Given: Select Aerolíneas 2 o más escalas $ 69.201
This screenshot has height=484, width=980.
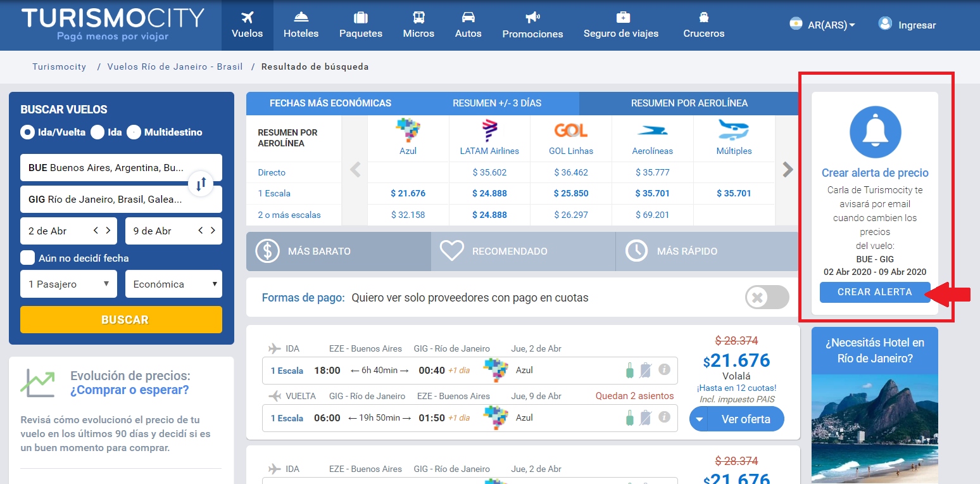Looking at the screenshot, I should click(x=652, y=215).
